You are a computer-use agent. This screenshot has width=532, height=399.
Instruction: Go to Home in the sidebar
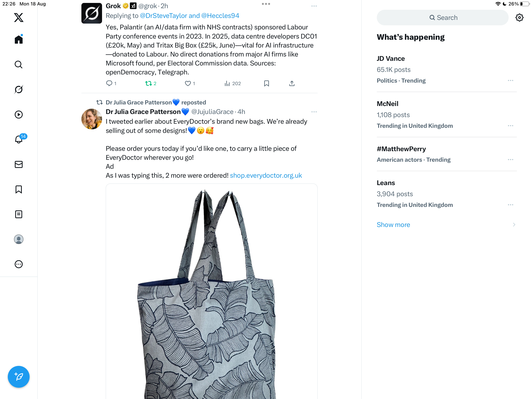click(18, 40)
